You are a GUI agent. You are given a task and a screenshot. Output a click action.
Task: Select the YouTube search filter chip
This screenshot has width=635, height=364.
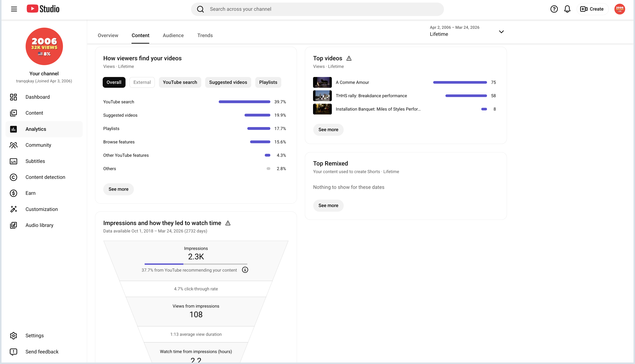click(x=180, y=82)
